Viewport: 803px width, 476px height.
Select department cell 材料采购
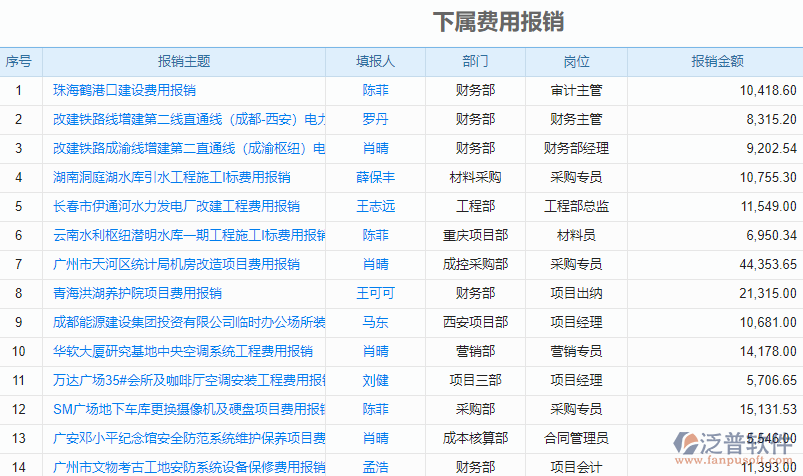[x=475, y=178]
